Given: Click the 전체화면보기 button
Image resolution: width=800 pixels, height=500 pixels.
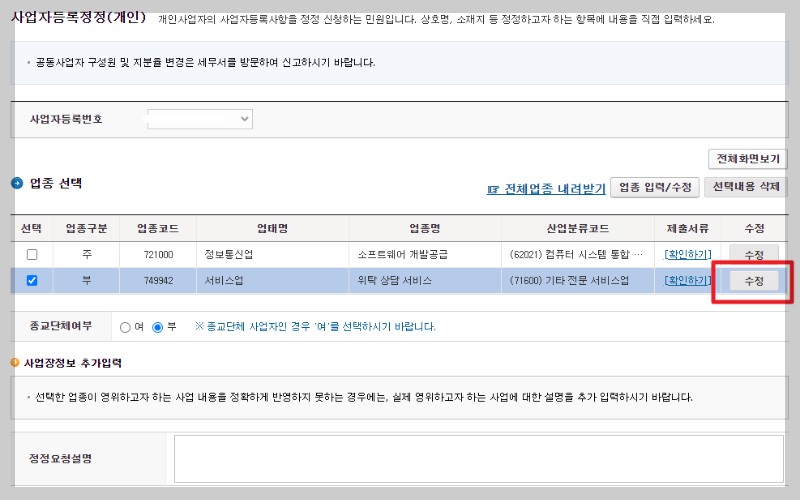Looking at the screenshot, I should [747, 159].
